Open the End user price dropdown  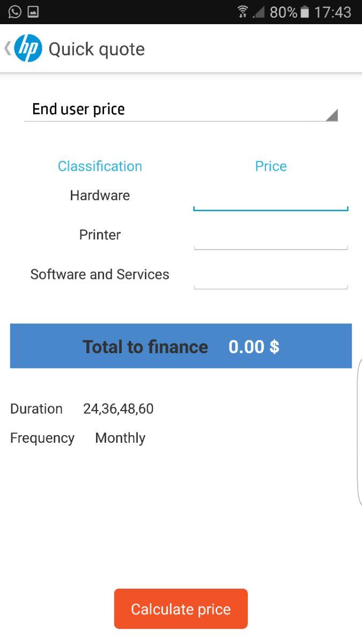[180, 109]
